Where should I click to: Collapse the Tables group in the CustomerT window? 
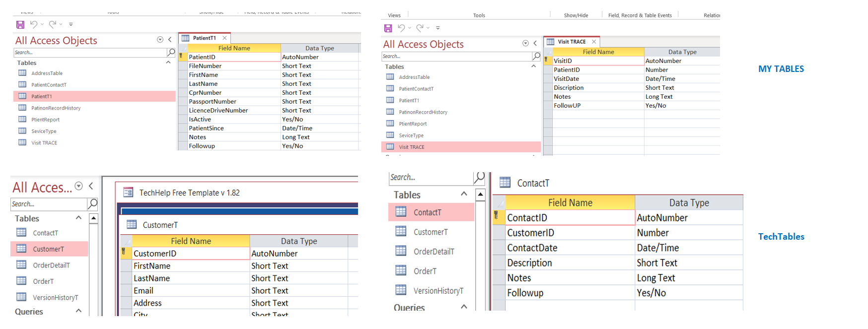[78, 218]
